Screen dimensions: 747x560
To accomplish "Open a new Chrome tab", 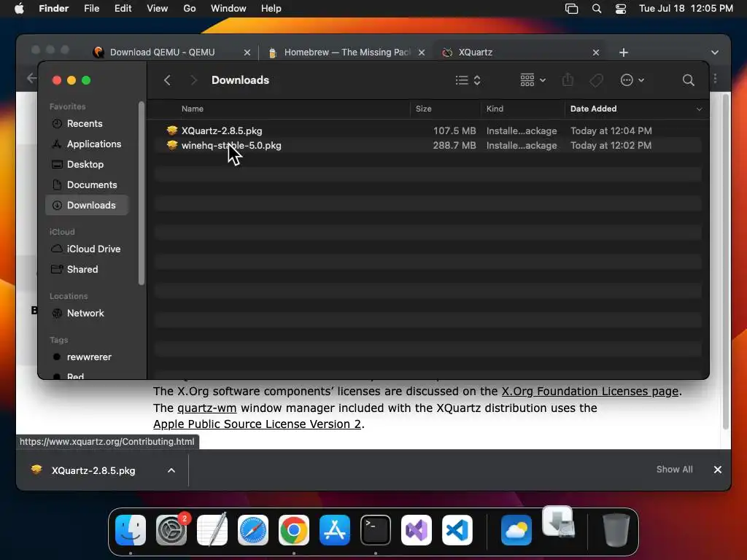I will 624,52.
